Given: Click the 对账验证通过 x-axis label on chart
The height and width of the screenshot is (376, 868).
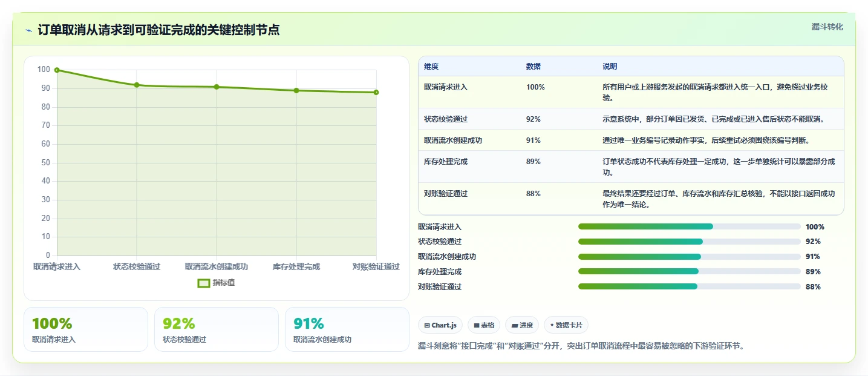Looking at the screenshot, I should [376, 266].
